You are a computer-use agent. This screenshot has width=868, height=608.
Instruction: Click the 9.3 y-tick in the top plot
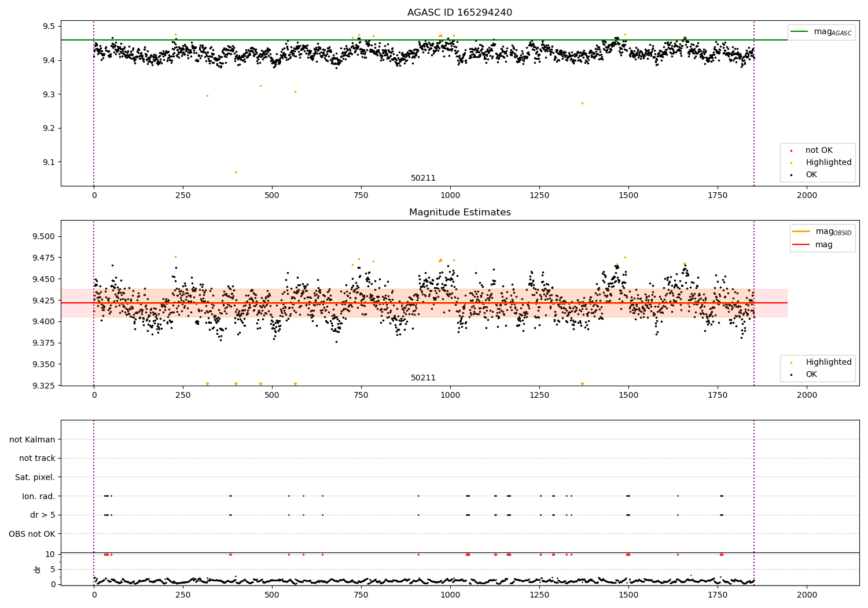click(x=49, y=94)
